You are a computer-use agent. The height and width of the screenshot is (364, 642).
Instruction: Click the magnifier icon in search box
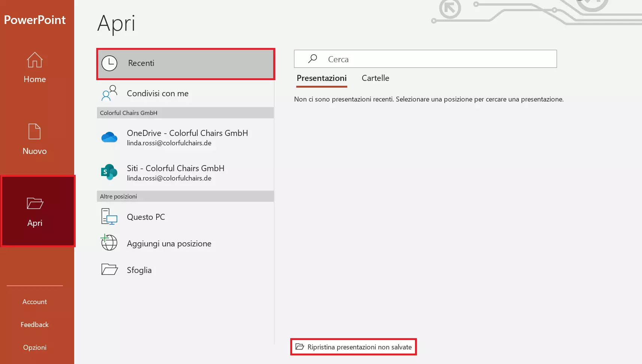tap(312, 59)
